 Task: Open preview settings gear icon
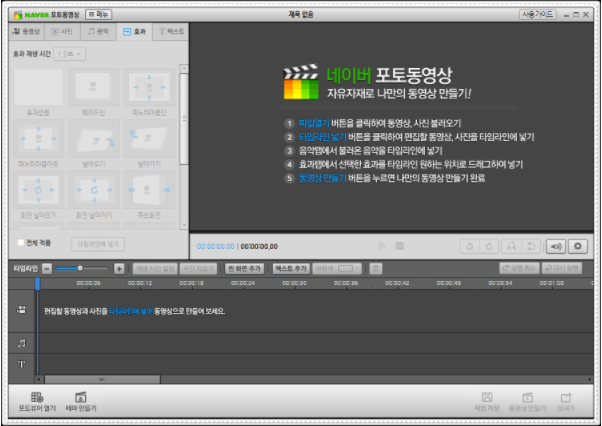tap(578, 246)
